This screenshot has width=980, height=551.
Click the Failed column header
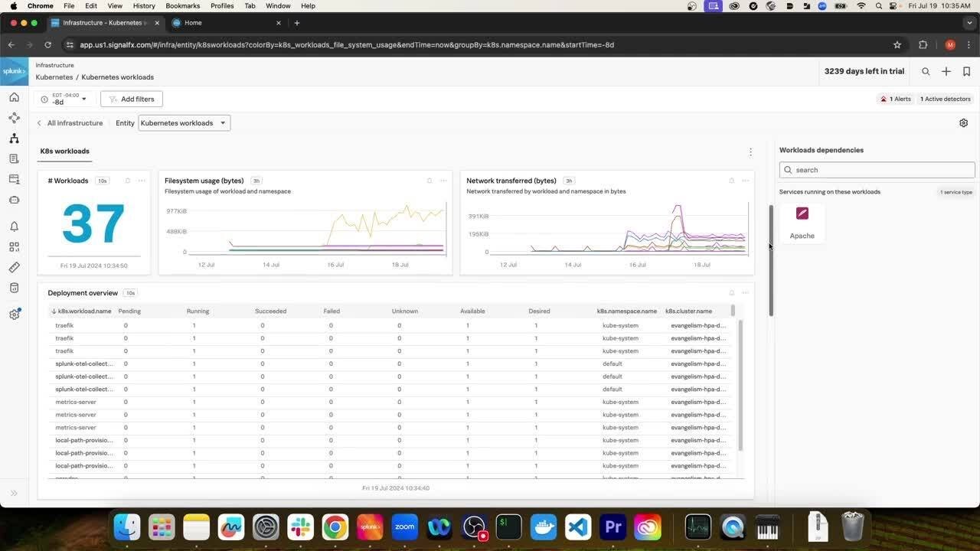point(331,311)
